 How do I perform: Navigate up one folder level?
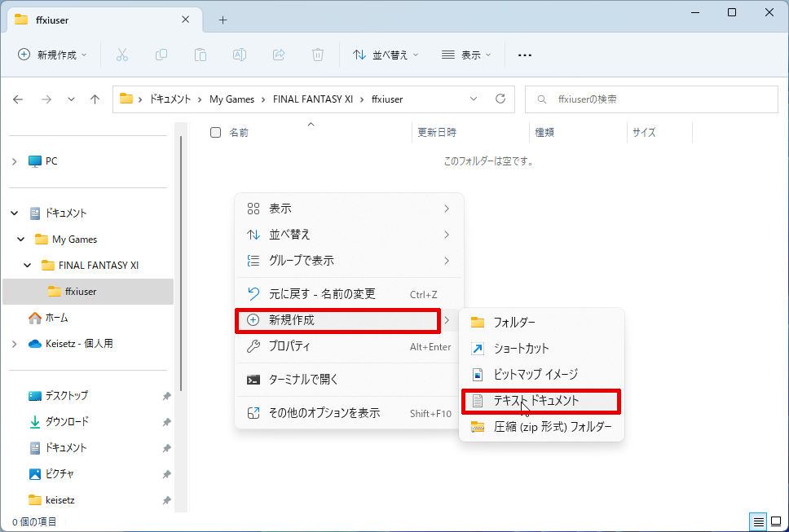pyautogui.click(x=95, y=99)
